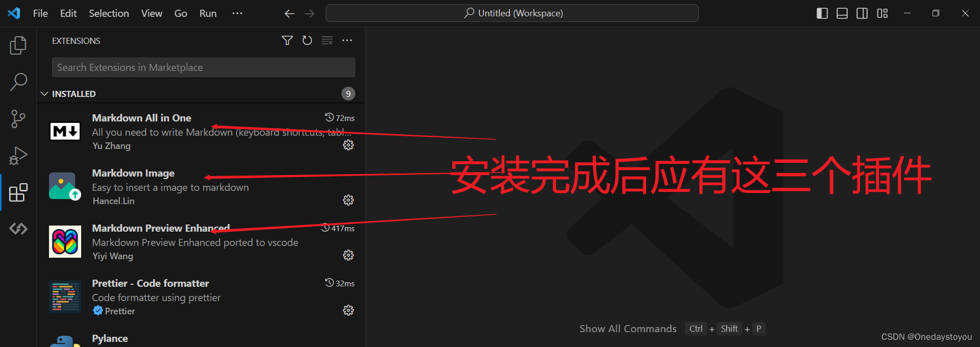Image resolution: width=980 pixels, height=347 pixels.
Task: Open manage gear for Markdown All in One
Action: [x=348, y=145]
